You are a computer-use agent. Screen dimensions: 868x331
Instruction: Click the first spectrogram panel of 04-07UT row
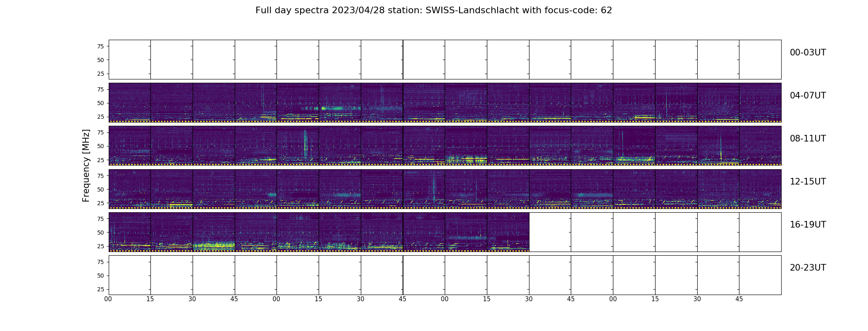[x=129, y=103]
